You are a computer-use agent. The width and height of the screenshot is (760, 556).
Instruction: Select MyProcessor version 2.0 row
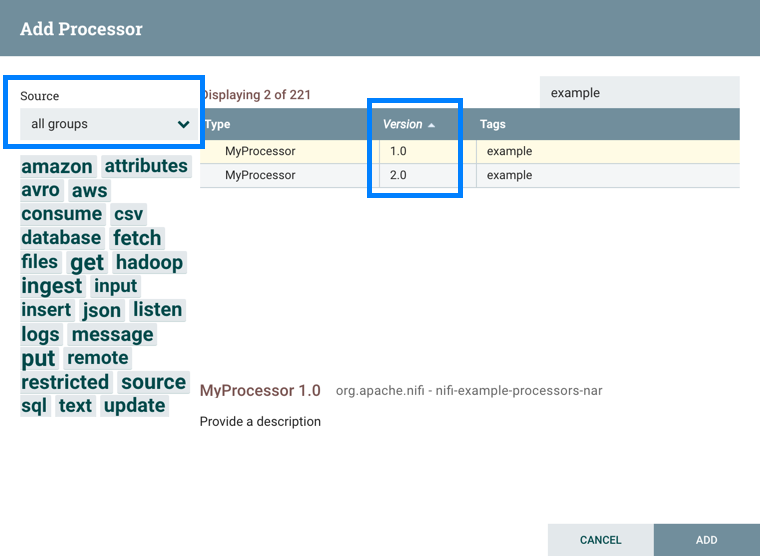tap(260, 175)
